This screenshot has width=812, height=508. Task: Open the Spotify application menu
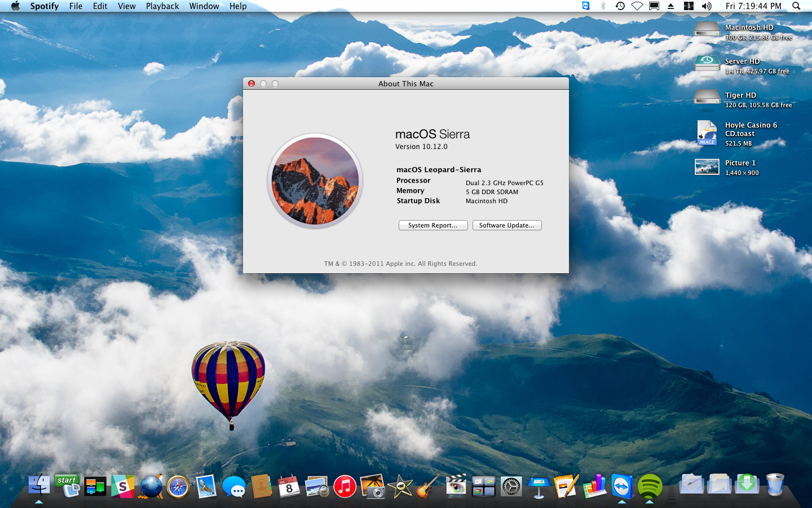coord(45,6)
